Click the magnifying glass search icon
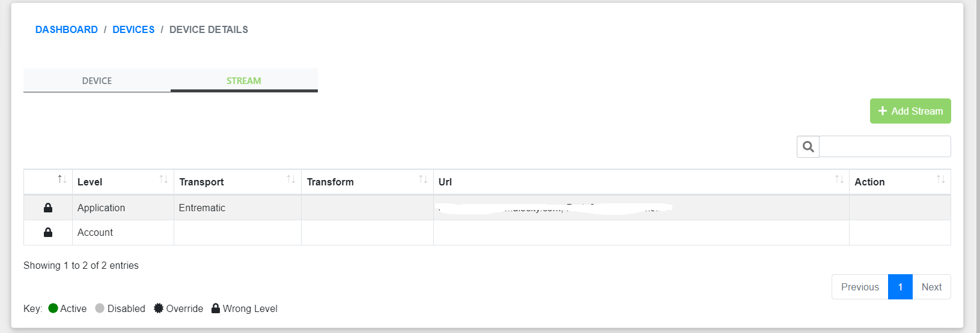980x333 pixels. [808, 146]
